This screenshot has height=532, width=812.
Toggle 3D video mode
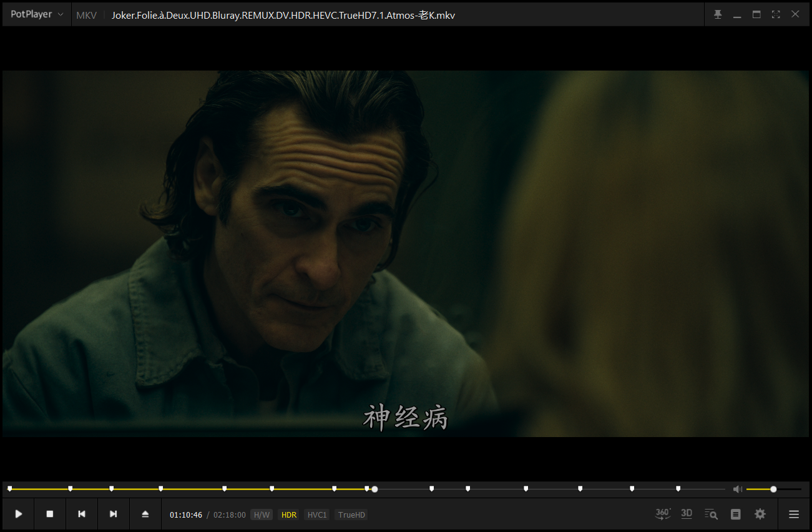tap(687, 514)
